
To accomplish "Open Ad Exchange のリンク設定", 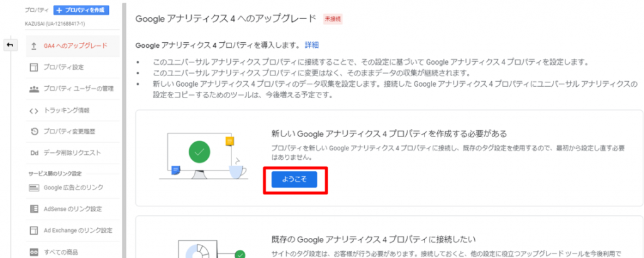I will point(72,230).
